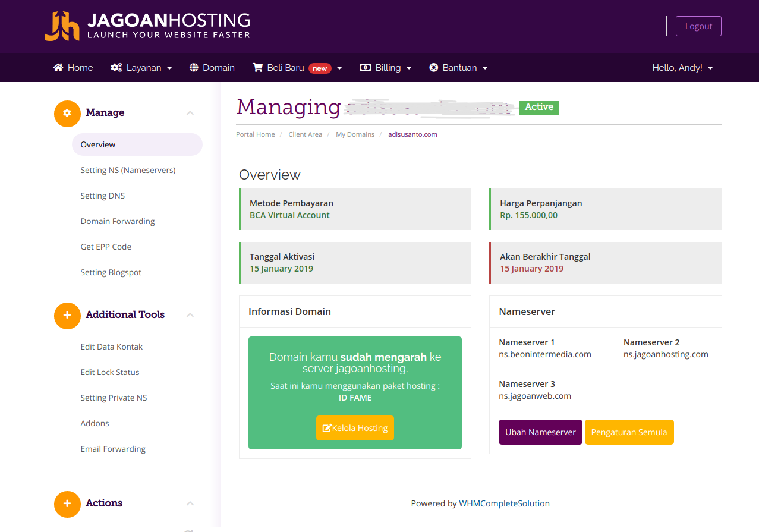Open the Layanan dropdown menu
The height and width of the screenshot is (532, 759).
point(141,68)
